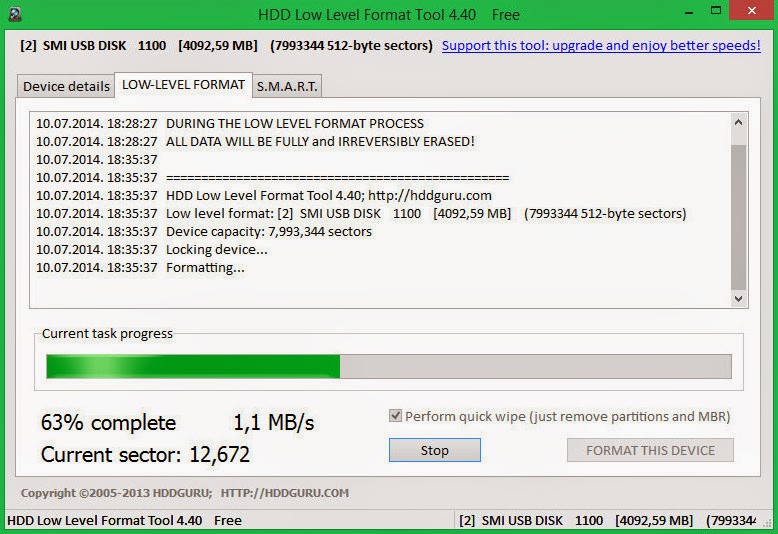Image resolution: width=778 pixels, height=534 pixels.
Task: Select the 'Device capacity: 7,993,344 sectors' log line
Action: click(204, 232)
